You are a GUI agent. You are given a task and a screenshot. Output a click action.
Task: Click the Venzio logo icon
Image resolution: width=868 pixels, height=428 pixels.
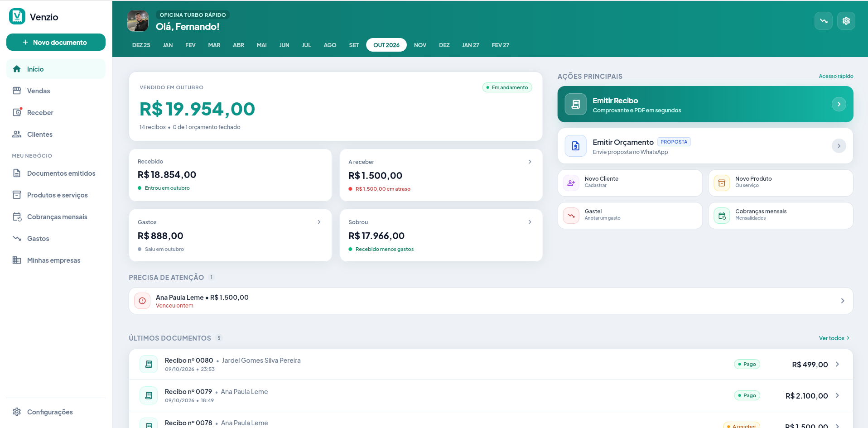(x=17, y=16)
